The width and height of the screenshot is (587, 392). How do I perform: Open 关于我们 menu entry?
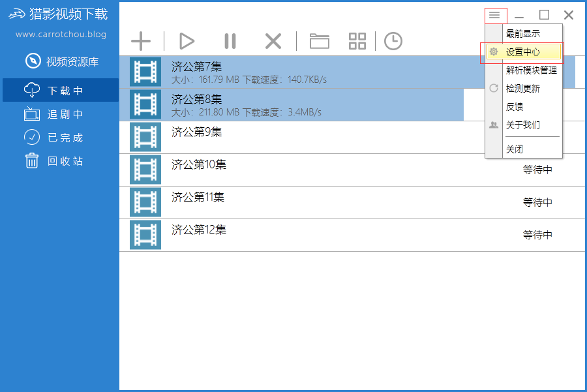[524, 125]
